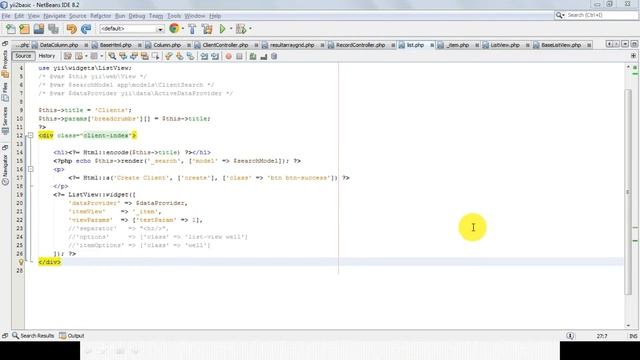Click the Last Edit icon in editor toolbar

click(68, 56)
